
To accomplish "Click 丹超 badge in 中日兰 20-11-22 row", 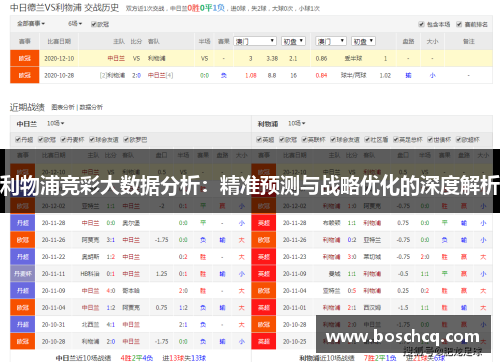I will pyautogui.click(x=23, y=257).
